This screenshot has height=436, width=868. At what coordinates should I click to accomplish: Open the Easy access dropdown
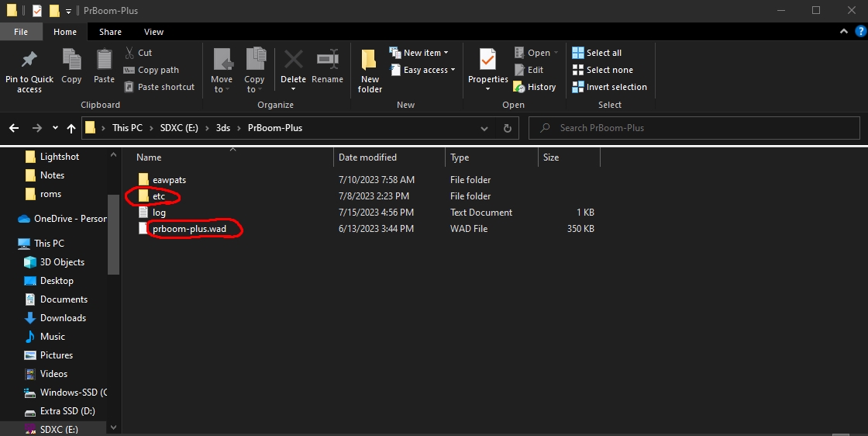(422, 70)
